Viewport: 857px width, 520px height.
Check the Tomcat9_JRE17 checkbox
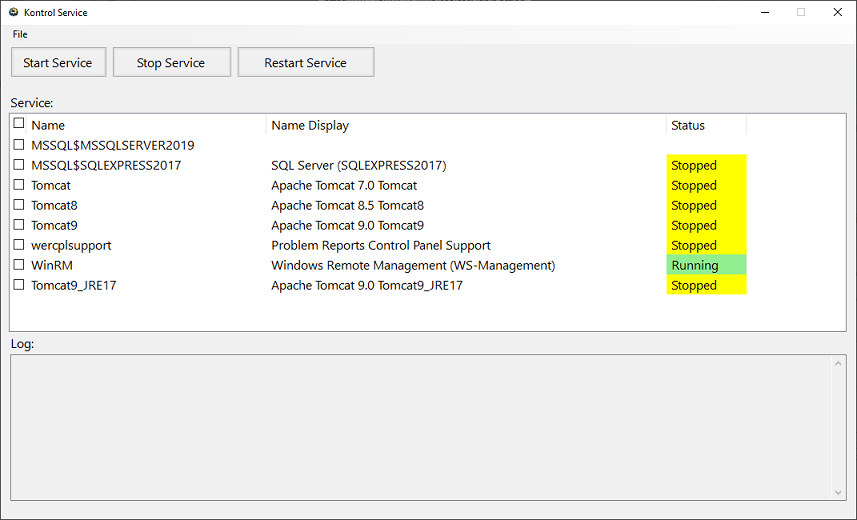(x=19, y=284)
